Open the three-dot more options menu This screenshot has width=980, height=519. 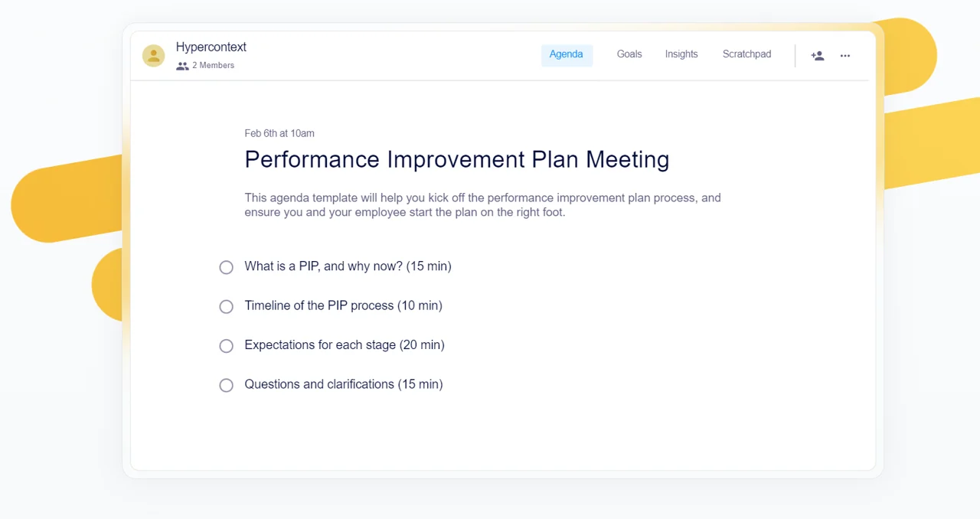tap(845, 55)
